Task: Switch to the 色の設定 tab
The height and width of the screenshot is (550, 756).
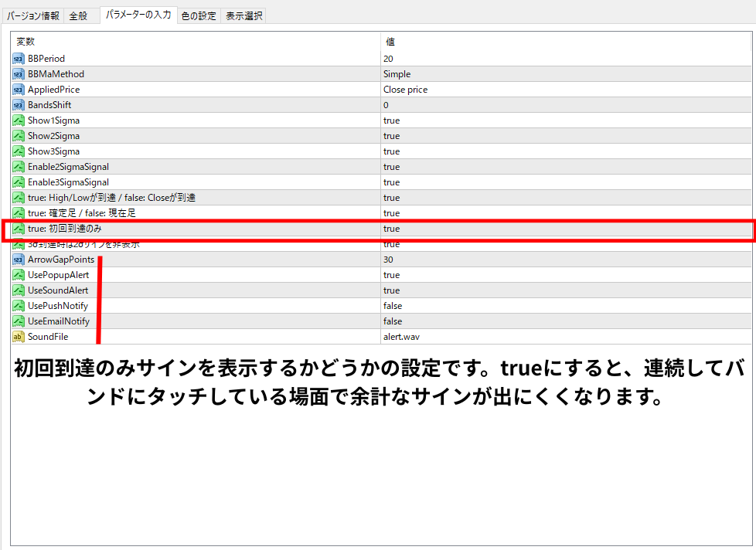Action: [199, 15]
